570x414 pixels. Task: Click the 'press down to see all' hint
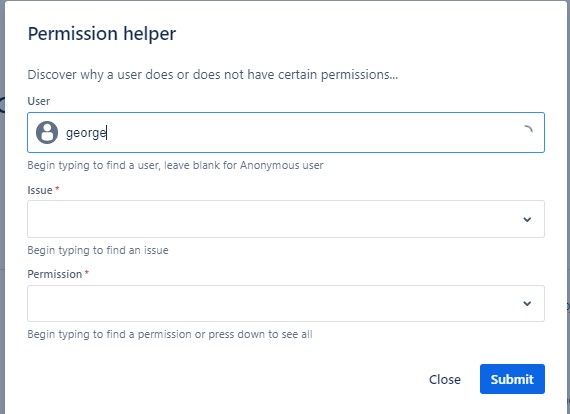(x=170, y=334)
